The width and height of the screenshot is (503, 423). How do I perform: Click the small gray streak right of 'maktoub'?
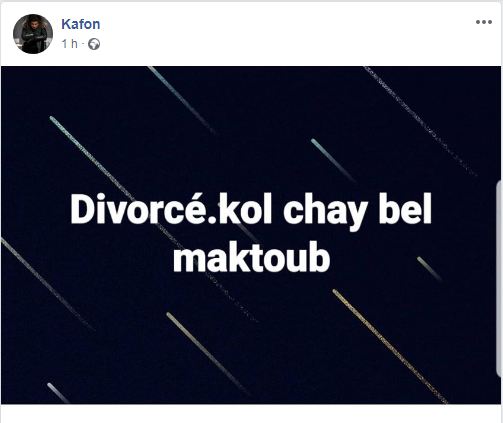429,269
